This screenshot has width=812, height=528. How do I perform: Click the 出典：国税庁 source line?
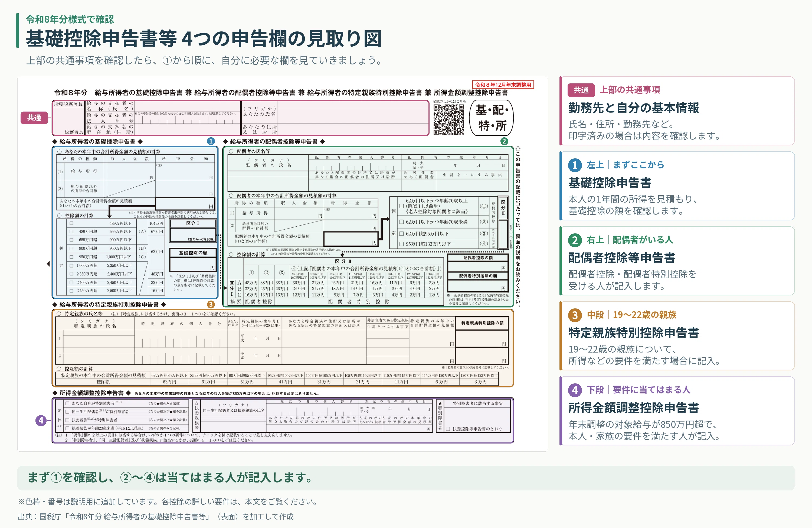click(156, 516)
